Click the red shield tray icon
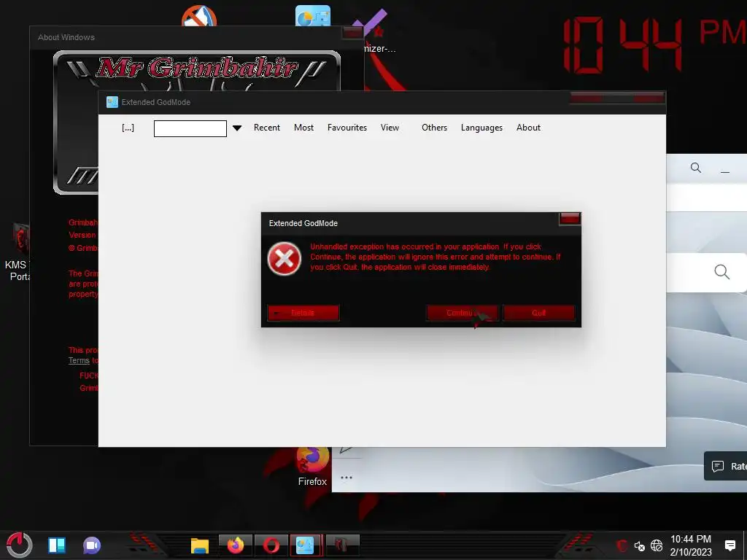747x560 pixels. (x=622, y=545)
